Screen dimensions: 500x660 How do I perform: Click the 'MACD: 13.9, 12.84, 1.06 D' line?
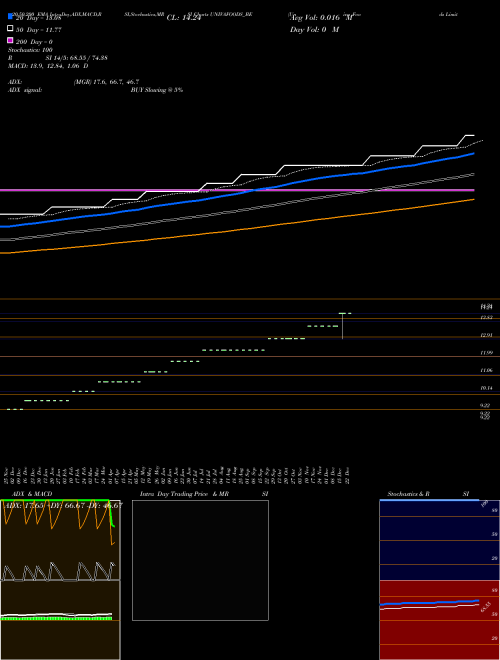pos(48,66)
